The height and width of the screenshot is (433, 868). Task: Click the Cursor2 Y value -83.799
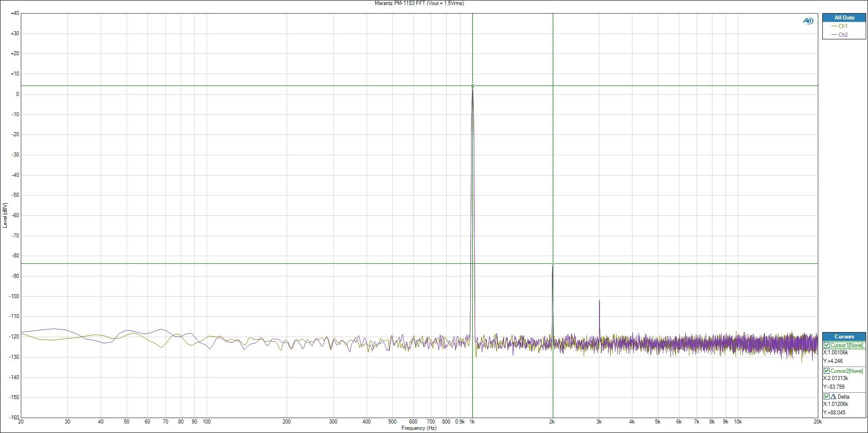834,387
